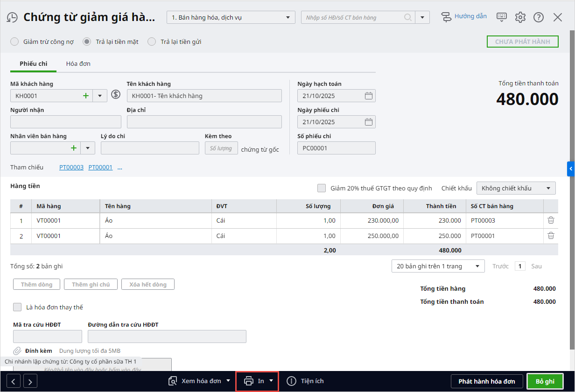This screenshot has height=392, width=575.
Task: Click green plus icon in Mã khách hàng
Action: (86, 96)
